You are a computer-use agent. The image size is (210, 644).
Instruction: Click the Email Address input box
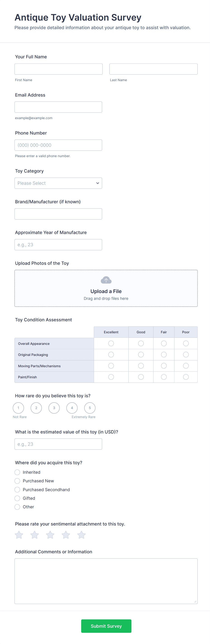(58, 107)
